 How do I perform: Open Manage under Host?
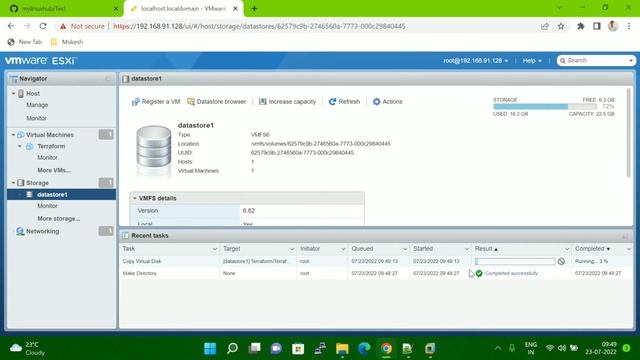click(x=37, y=105)
